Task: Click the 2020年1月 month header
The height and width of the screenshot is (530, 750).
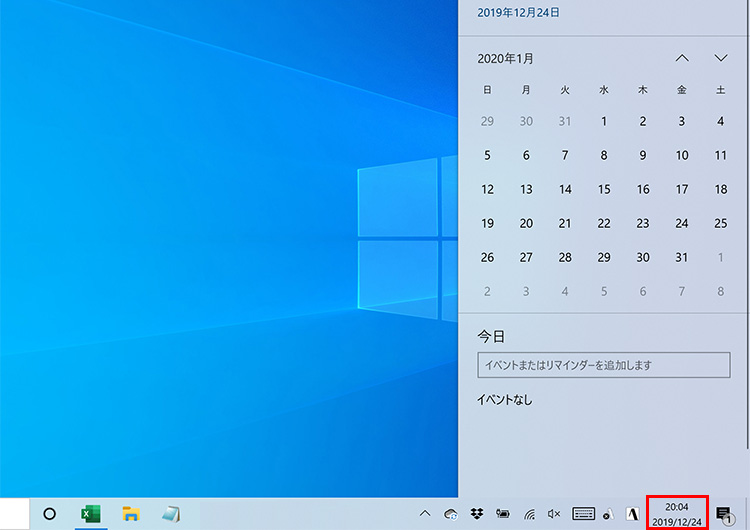Action: (x=506, y=59)
